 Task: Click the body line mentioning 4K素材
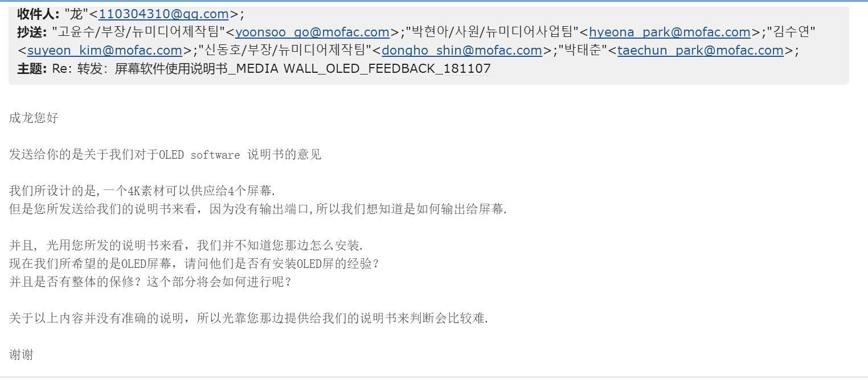point(142,191)
